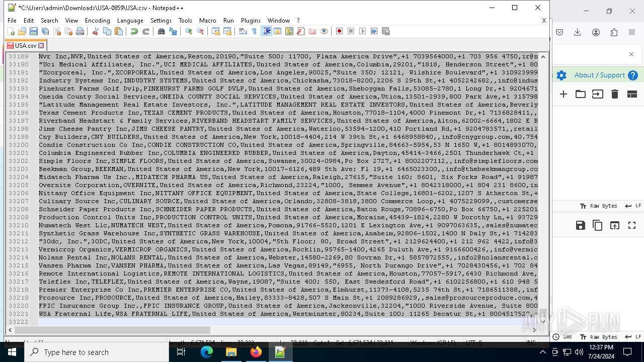Open the options gear in Firefox window
Screen dimensions: 644x362
(x=561, y=75)
